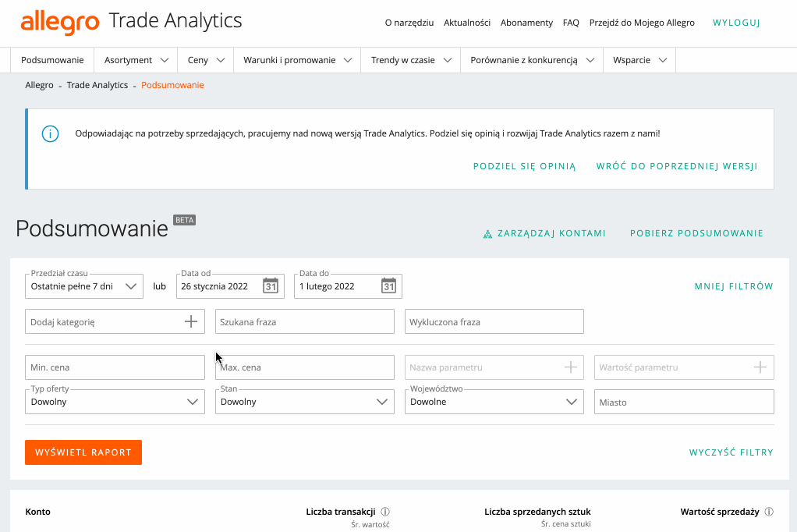Open the Województwo dropdown
Image resolution: width=797 pixels, height=532 pixels.
(x=494, y=402)
